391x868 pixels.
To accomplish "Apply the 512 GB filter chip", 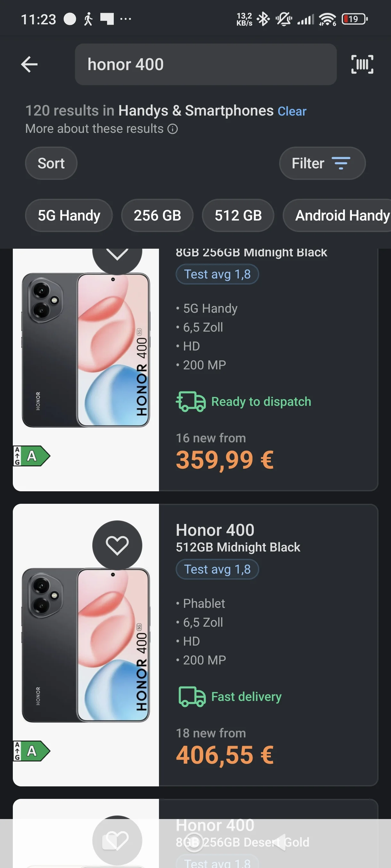I will point(238,216).
